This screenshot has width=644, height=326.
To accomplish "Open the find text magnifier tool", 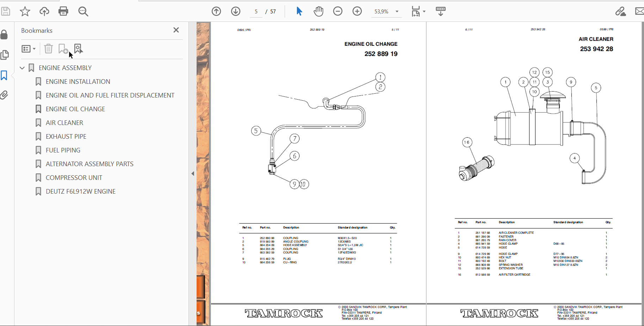I will point(83,11).
